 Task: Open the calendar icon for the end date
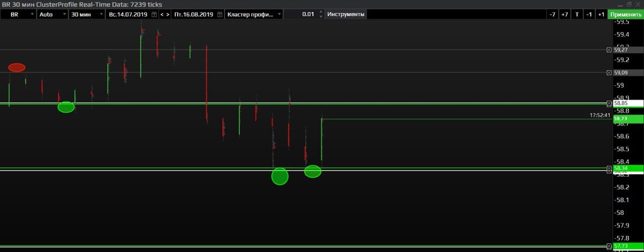tap(219, 15)
